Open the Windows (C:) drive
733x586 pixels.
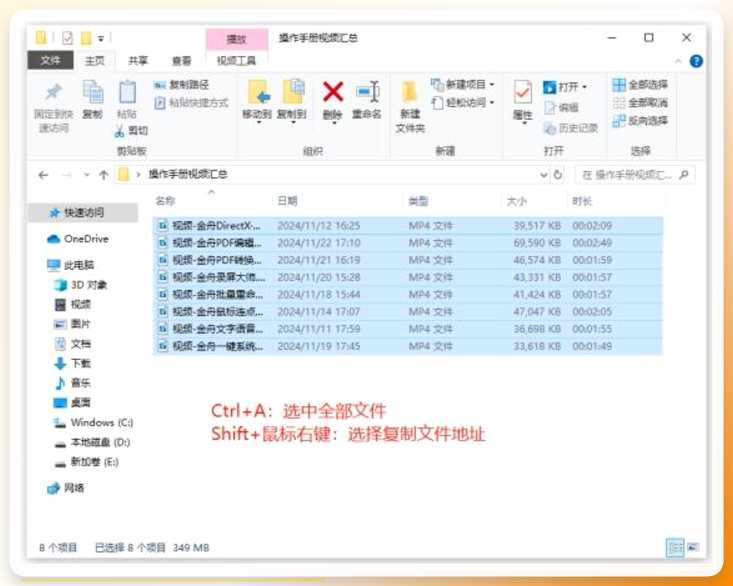tap(93, 422)
